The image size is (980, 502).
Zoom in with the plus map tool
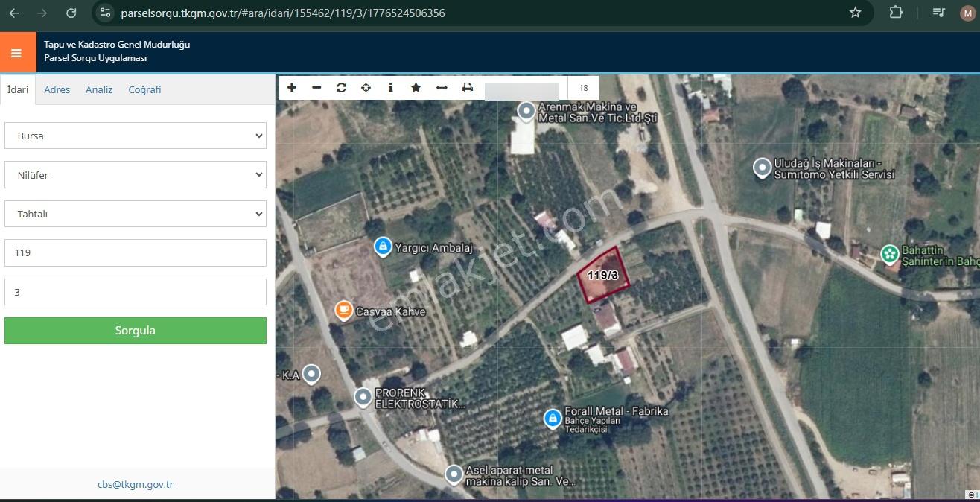[292, 88]
